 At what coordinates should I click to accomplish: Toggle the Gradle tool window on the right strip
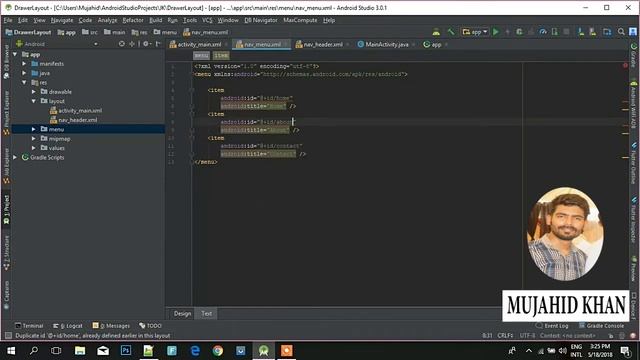point(633,56)
